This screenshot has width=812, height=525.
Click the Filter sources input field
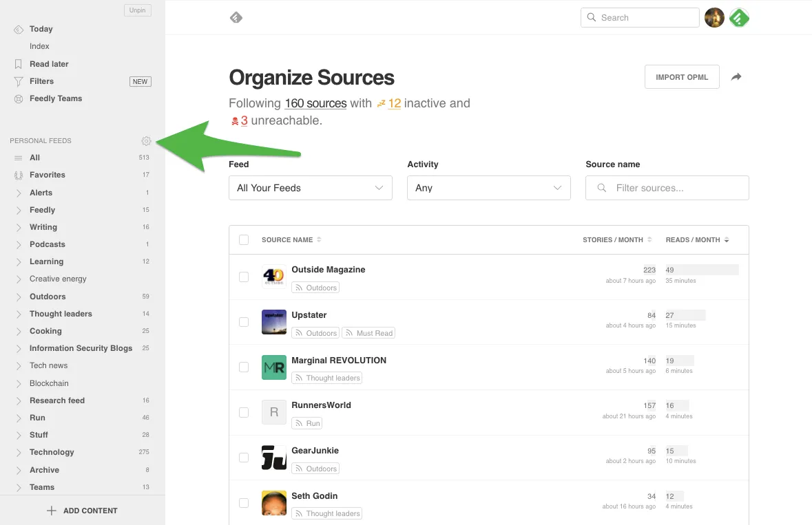tap(667, 188)
